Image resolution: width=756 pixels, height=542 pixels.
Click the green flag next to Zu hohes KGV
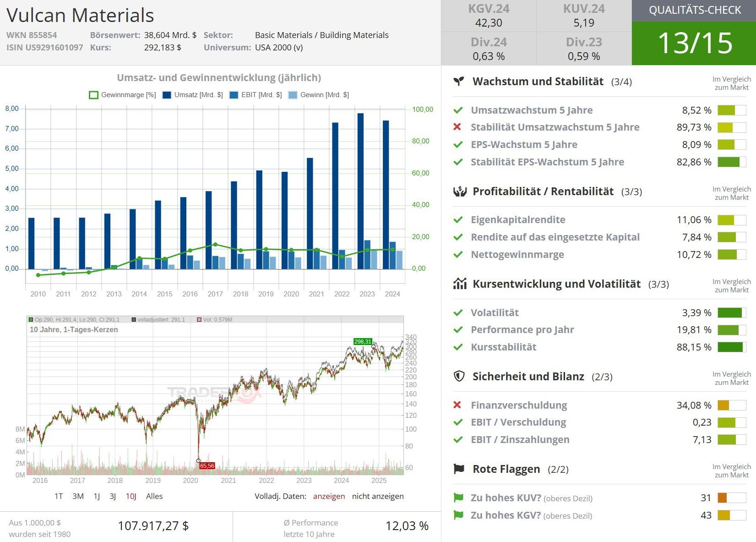(458, 515)
